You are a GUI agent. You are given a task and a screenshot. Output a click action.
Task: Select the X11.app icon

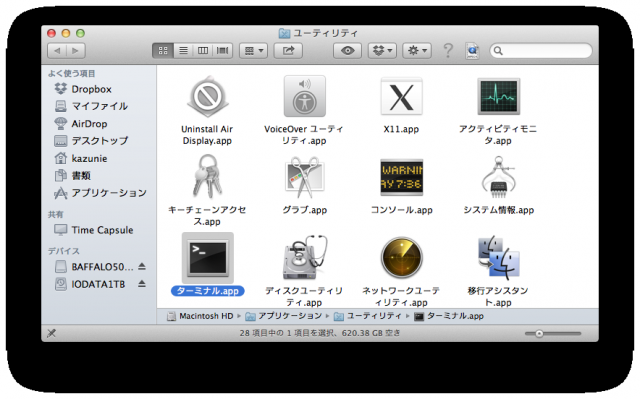click(401, 96)
